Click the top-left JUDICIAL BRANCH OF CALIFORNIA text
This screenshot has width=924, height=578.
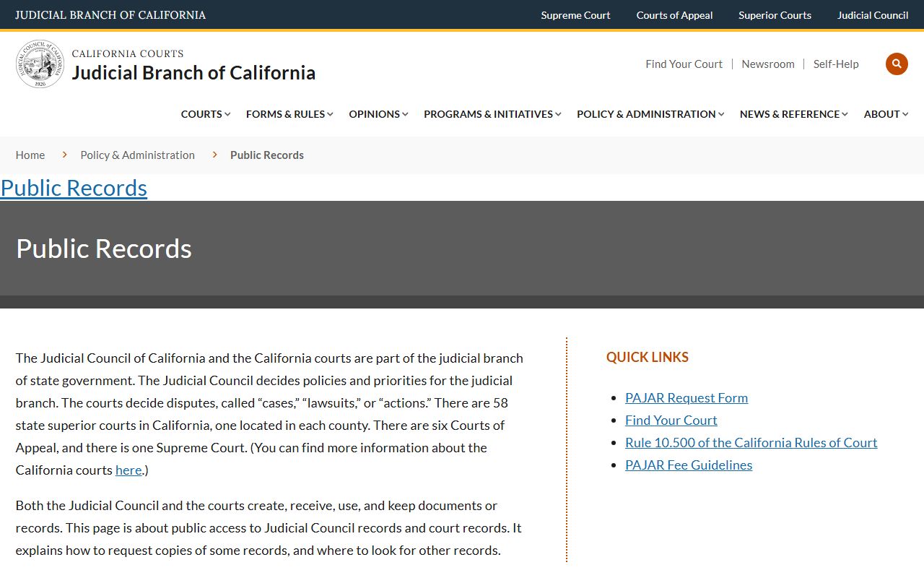click(x=110, y=15)
